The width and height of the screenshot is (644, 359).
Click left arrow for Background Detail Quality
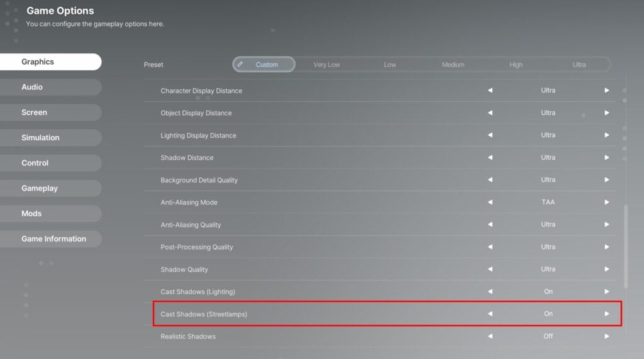(x=490, y=180)
